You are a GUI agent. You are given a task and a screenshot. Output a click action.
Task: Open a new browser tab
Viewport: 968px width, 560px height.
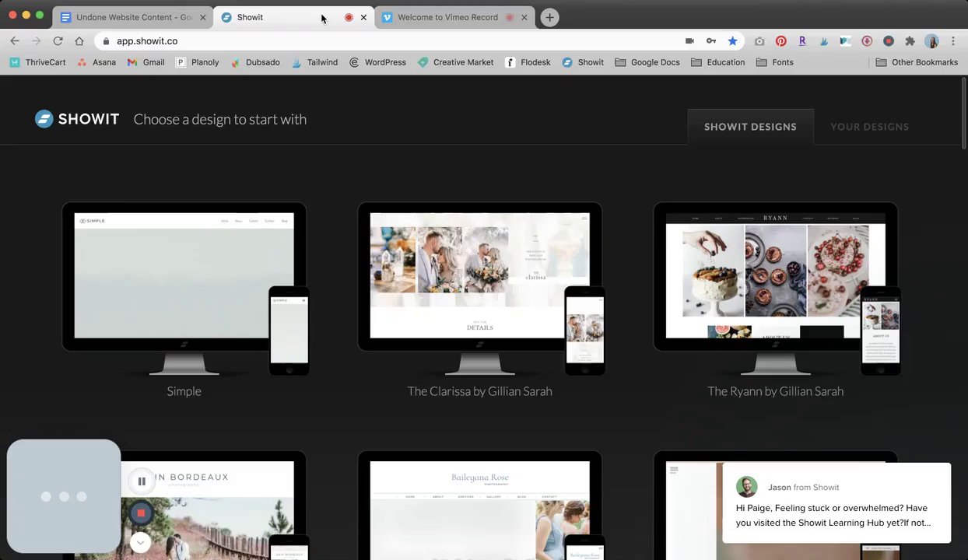point(549,17)
